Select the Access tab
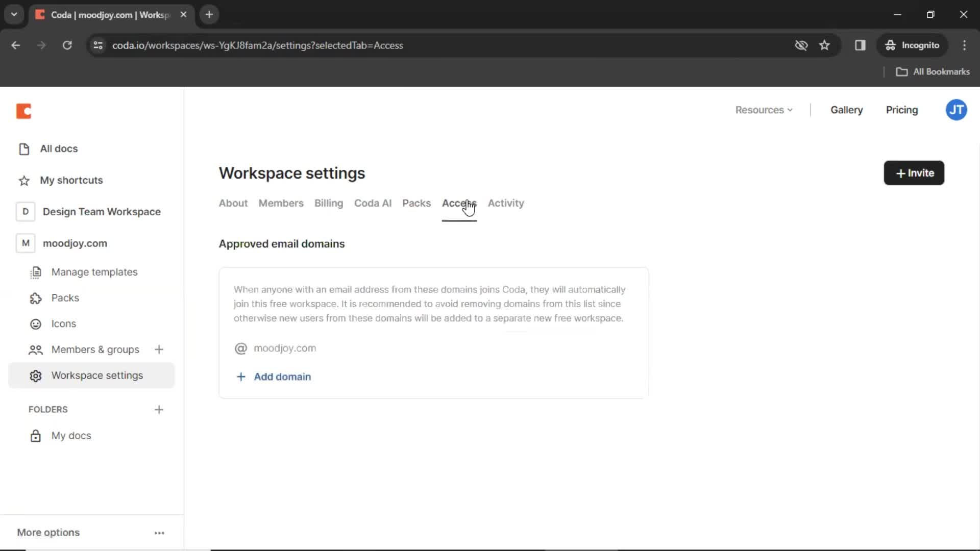Screen dimensions: 980x551 tap(459, 203)
